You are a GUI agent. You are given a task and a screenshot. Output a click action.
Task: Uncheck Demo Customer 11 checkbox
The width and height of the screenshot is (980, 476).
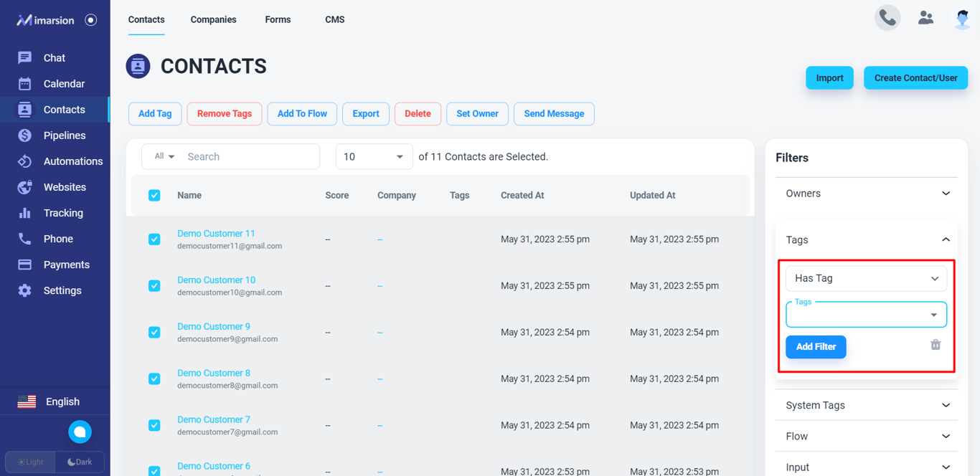click(154, 239)
